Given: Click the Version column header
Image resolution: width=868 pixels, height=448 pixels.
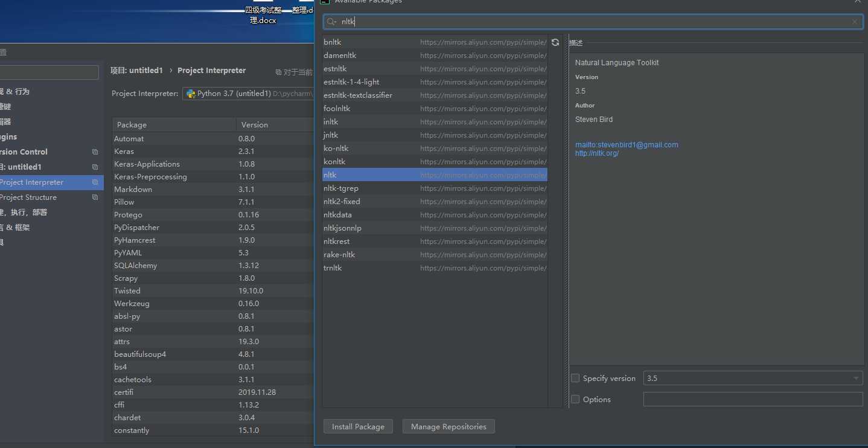Looking at the screenshot, I should pos(275,124).
